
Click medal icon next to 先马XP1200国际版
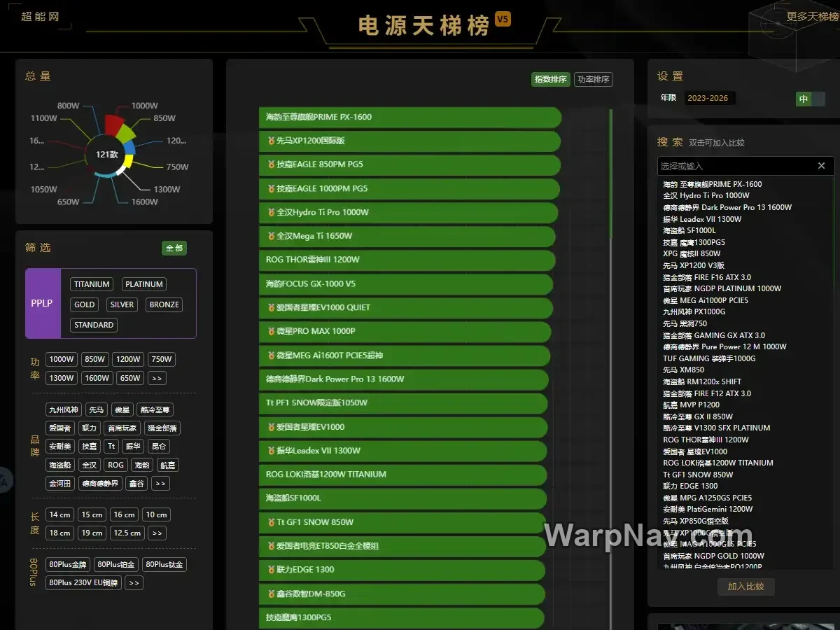pos(271,141)
